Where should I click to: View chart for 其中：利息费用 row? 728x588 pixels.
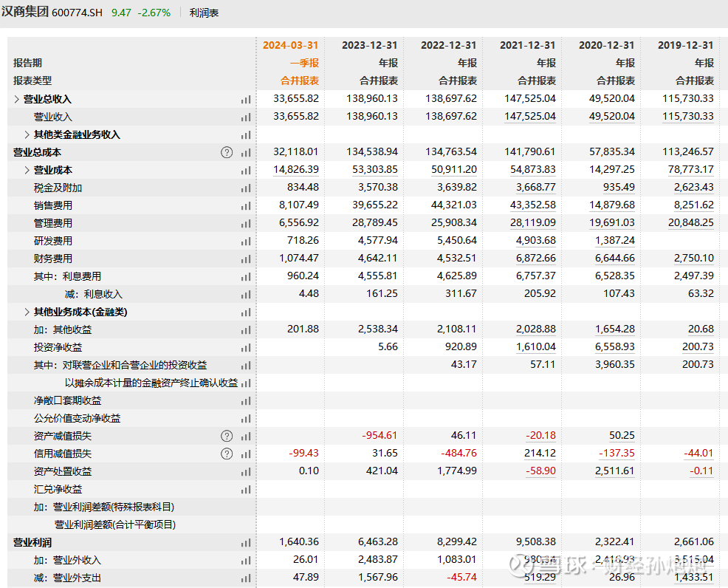pyautogui.click(x=246, y=277)
